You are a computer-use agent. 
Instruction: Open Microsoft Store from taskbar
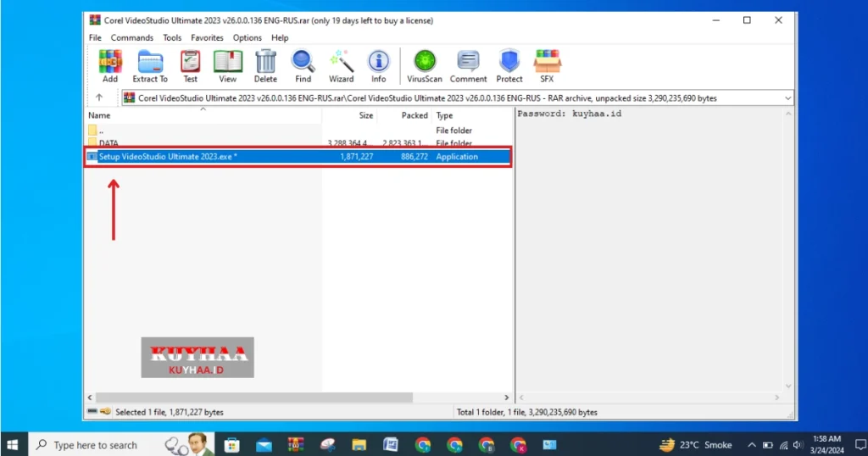pyautogui.click(x=232, y=444)
